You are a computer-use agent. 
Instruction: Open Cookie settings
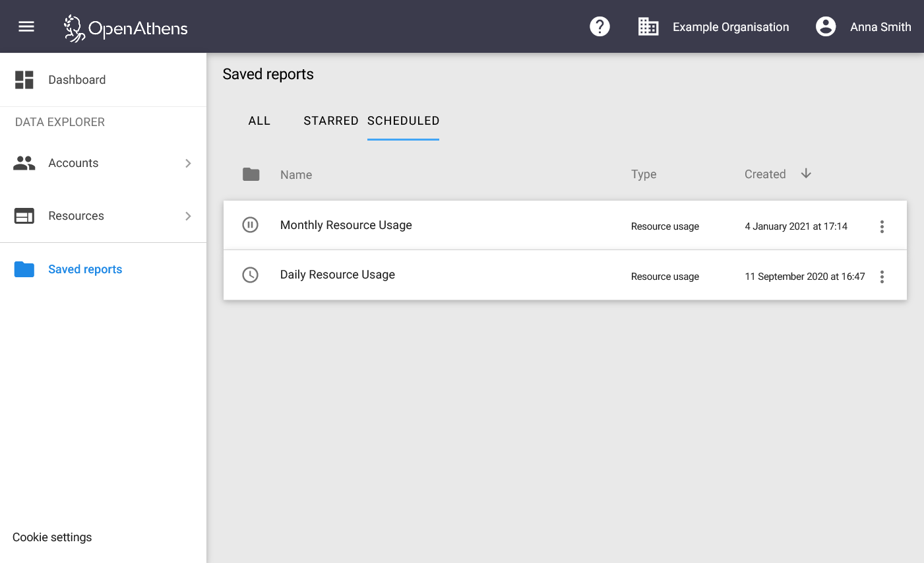pos(51,537)
